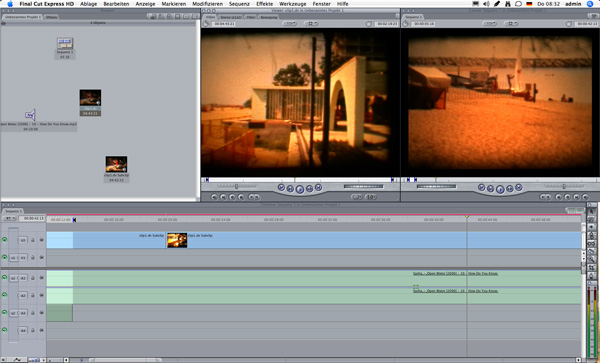Click the Viewer jog wheel control
The image size is (600, 363).
click(x=364, y=186)
